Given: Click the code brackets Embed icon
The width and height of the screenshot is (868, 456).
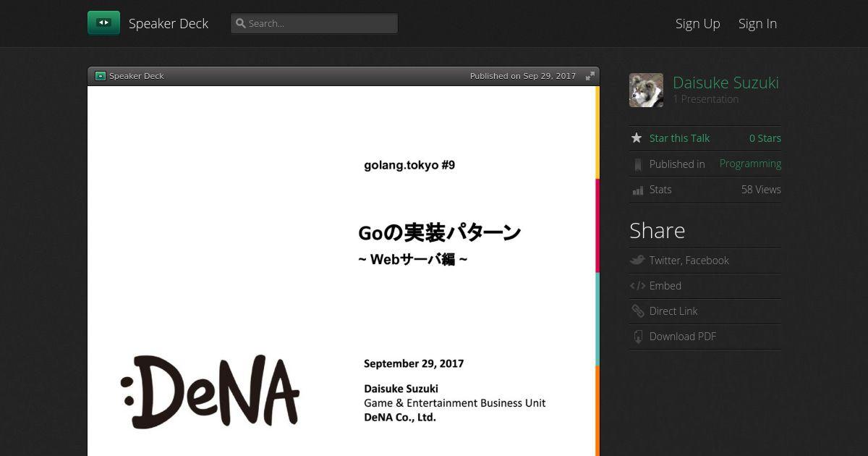Looking at the screenshot, I should 637,286.
